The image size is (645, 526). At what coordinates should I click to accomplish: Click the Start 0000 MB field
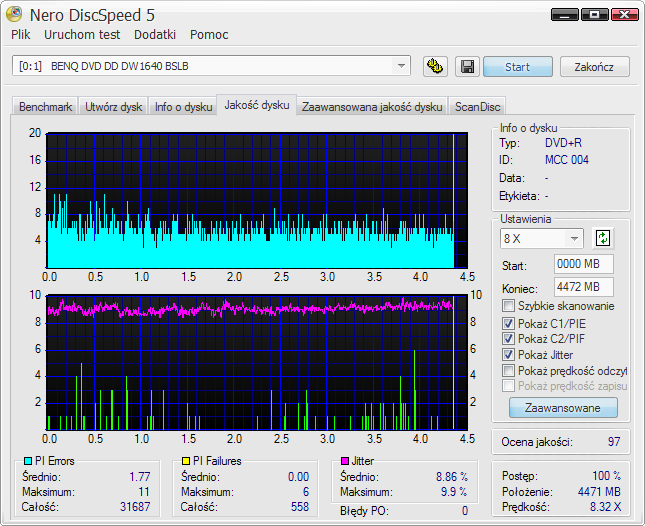point(584,264)
